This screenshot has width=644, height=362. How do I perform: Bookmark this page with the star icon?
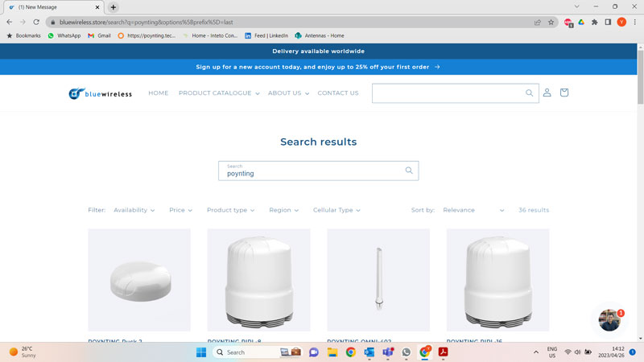tap(551, 23)
